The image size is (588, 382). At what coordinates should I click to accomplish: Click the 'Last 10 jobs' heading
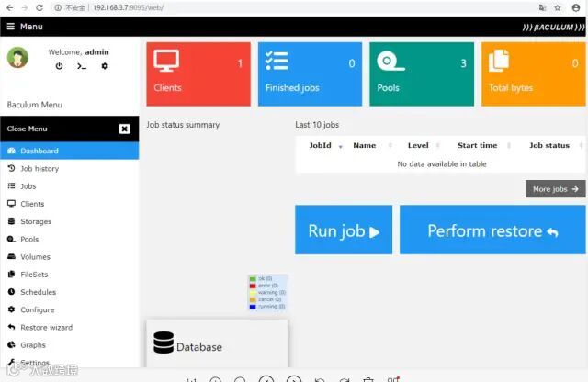(317, 125)
